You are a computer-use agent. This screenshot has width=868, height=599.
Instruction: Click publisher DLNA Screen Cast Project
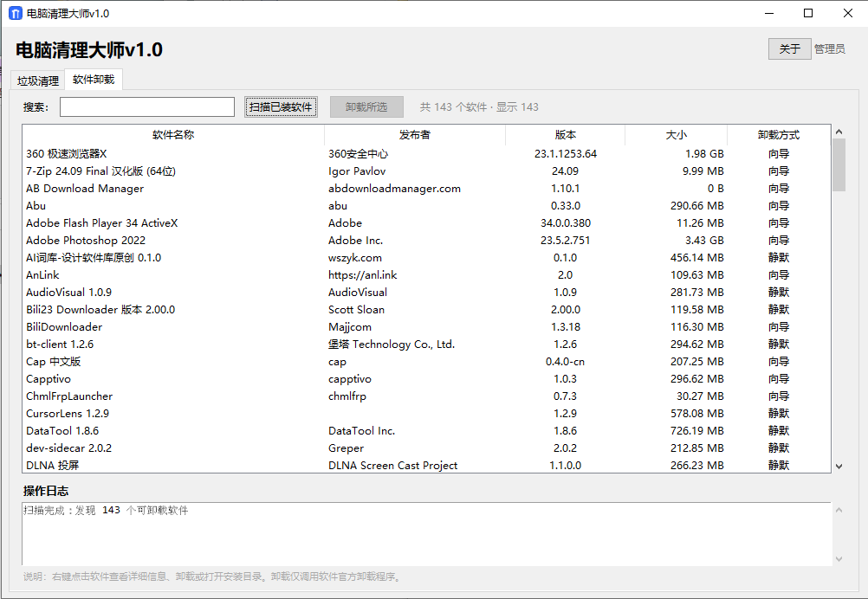(393, 465)
